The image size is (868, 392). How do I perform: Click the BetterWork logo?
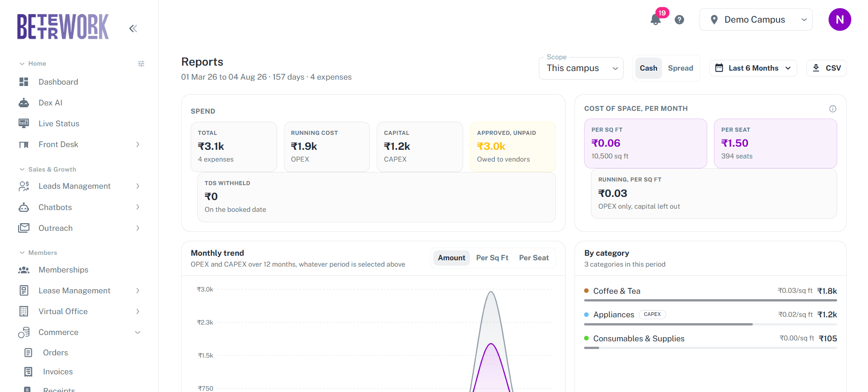pyautogui.click(x=63, y=27)
